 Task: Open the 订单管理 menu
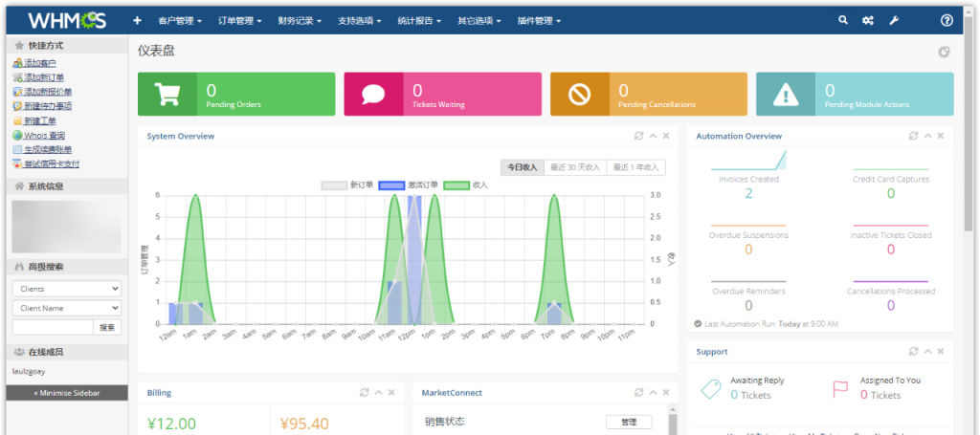click(x=239, y=21)
